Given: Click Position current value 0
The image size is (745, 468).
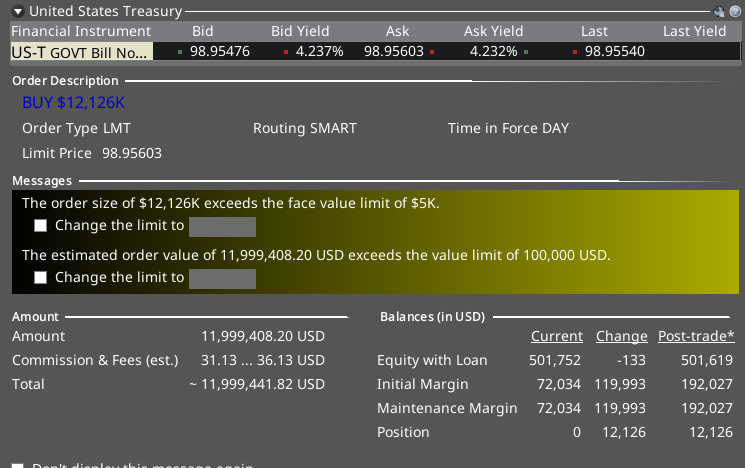Looking at the screenshot, I should click(x=577, y=432).
